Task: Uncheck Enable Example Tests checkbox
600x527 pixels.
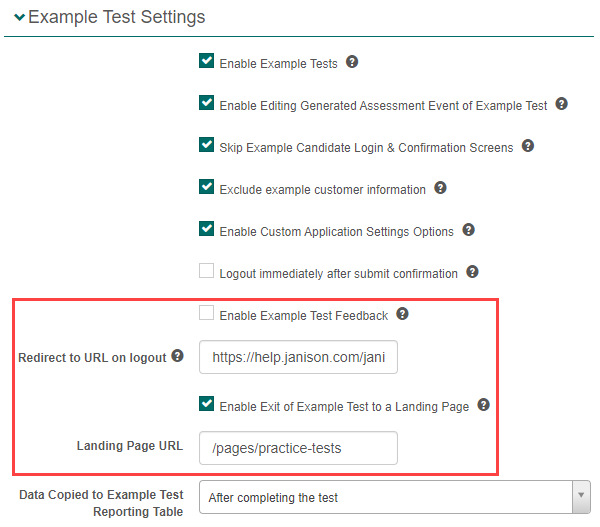Action: tap(207, 62)
